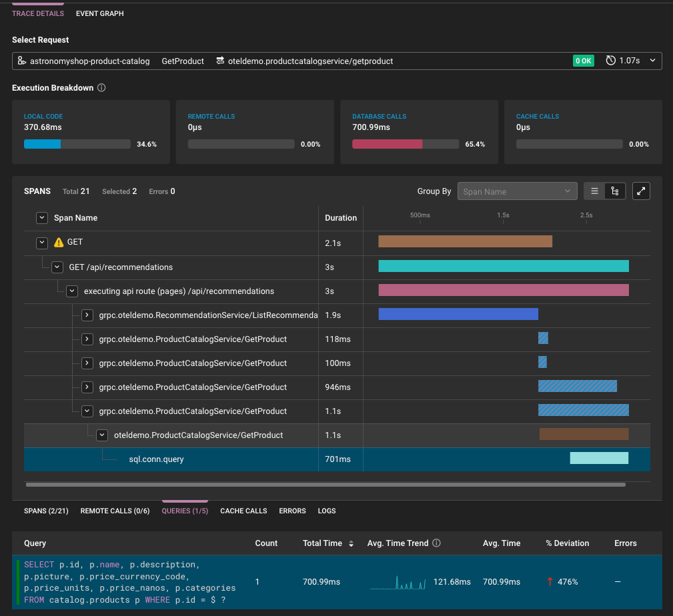Click the 0 OK status badge
This screenshot has height=616, width=673.
click(584, 61)
